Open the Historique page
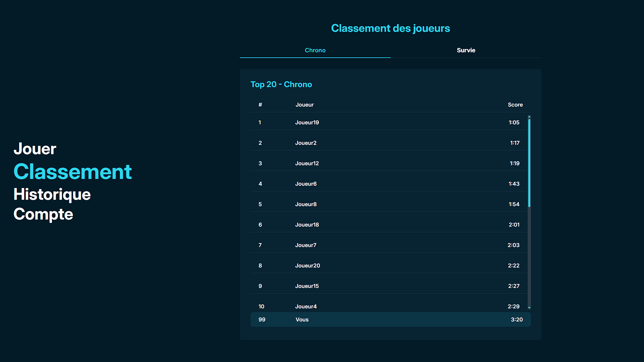The image size is (644, 362). pos(52,194)
